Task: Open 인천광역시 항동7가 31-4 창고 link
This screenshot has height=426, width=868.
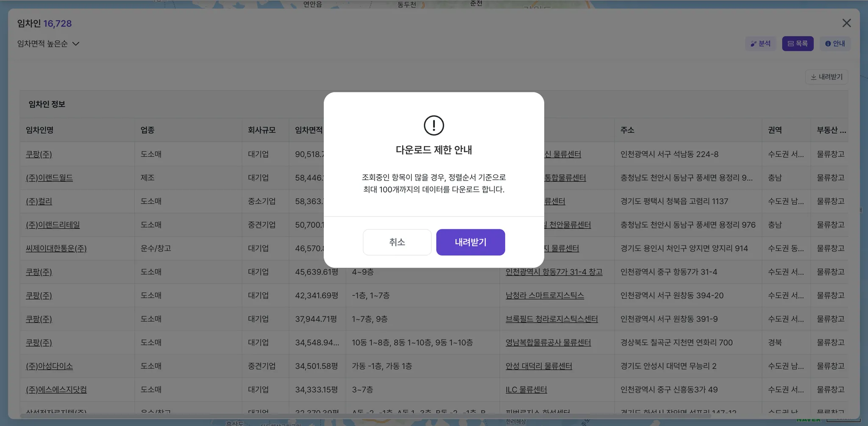Action: [x=554, y=272]
